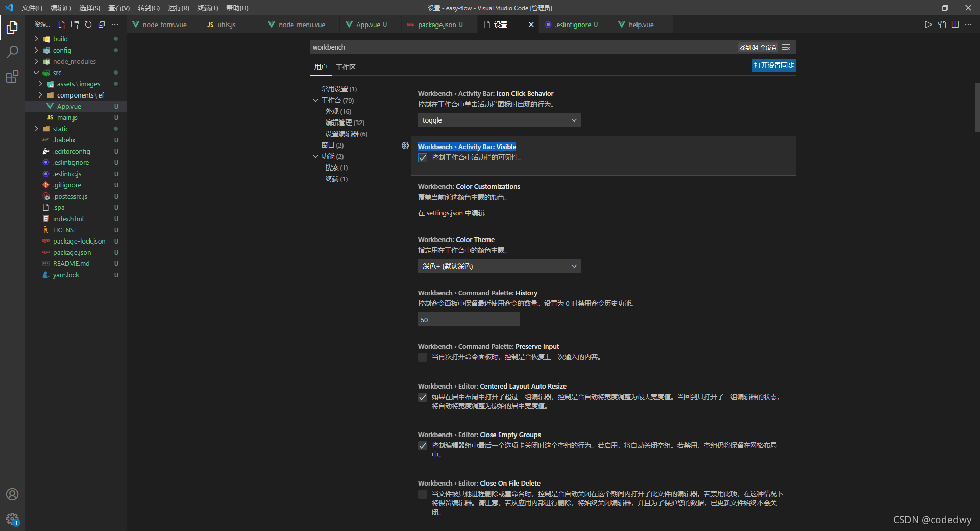Open the Accounts icon in activity bar

click(12, 494)
